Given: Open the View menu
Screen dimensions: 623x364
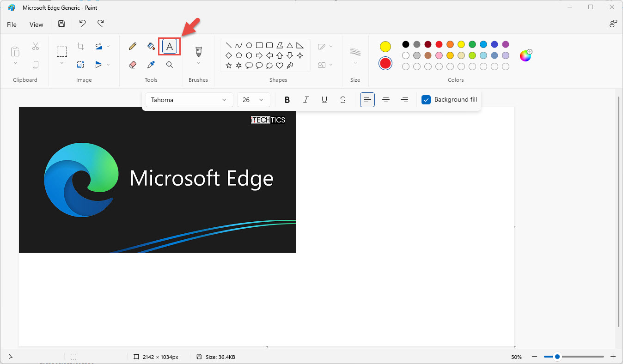Looking at the screenshot, I should (37, 24).
